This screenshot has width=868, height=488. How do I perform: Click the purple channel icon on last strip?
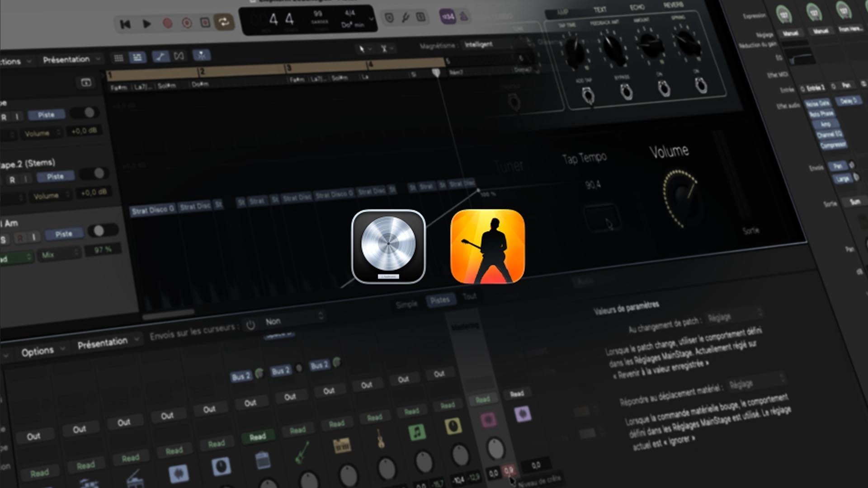[x=523, y=413]
